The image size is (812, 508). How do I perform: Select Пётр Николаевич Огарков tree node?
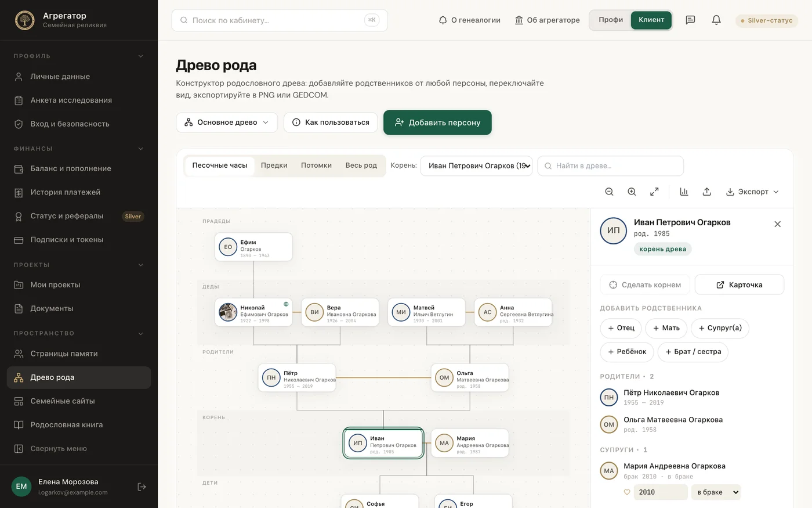pos(297,378)
